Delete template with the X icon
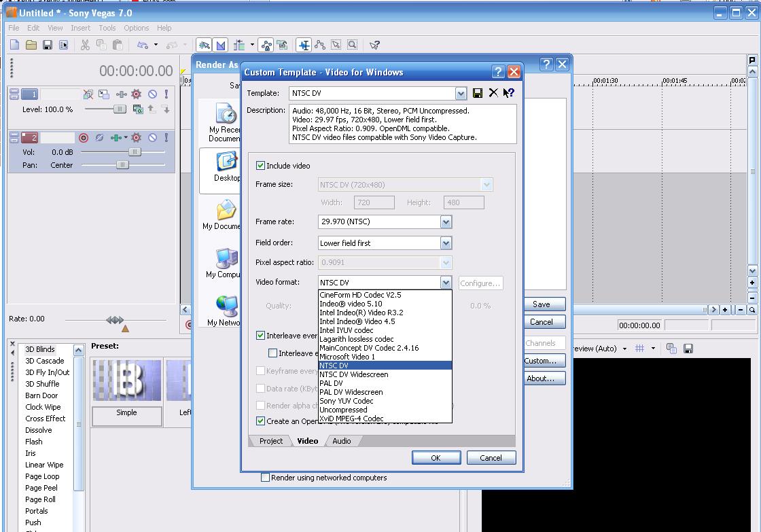Screen dimensions: 761x532 pyautogui.click(x=493, y=92)
